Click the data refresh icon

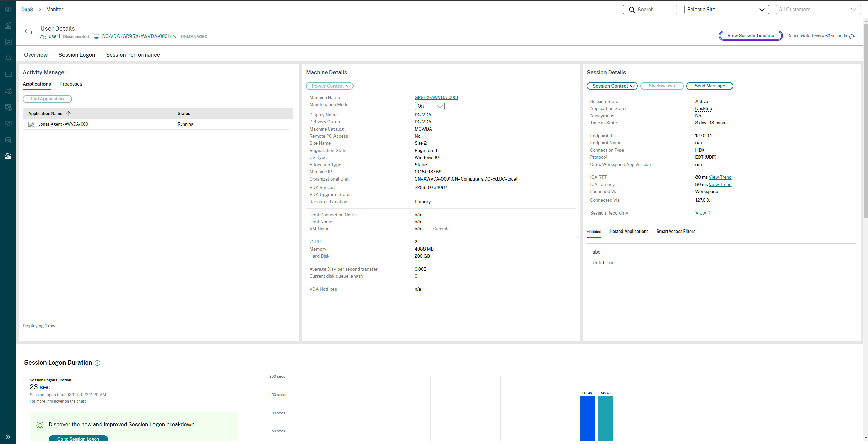click(852, 36)
